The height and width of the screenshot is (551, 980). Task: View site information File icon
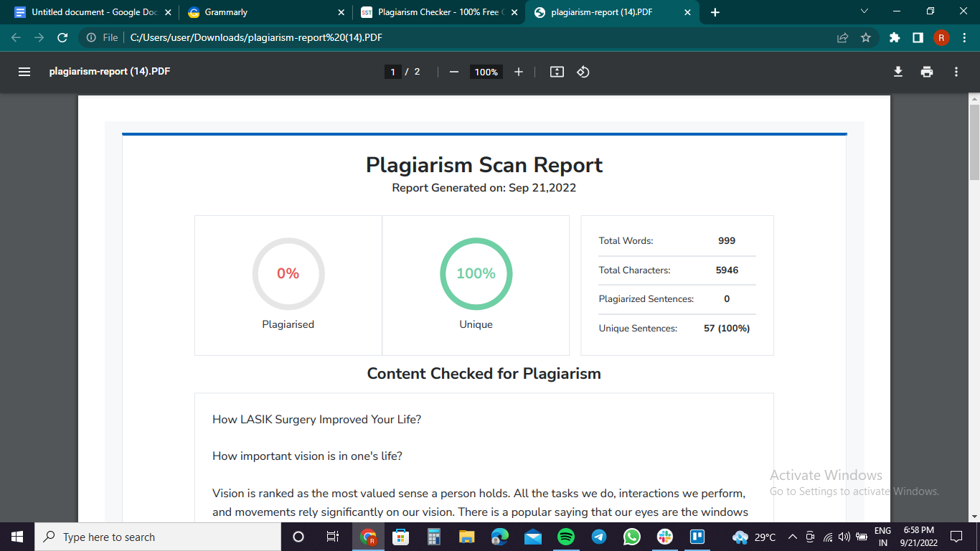(102, 37)
